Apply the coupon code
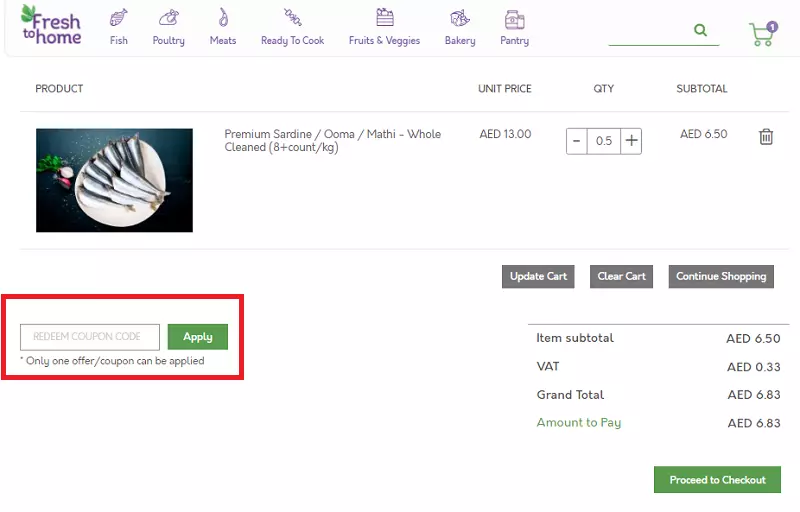800x512 pixels. pyautogui.click(x=198, y=337)
